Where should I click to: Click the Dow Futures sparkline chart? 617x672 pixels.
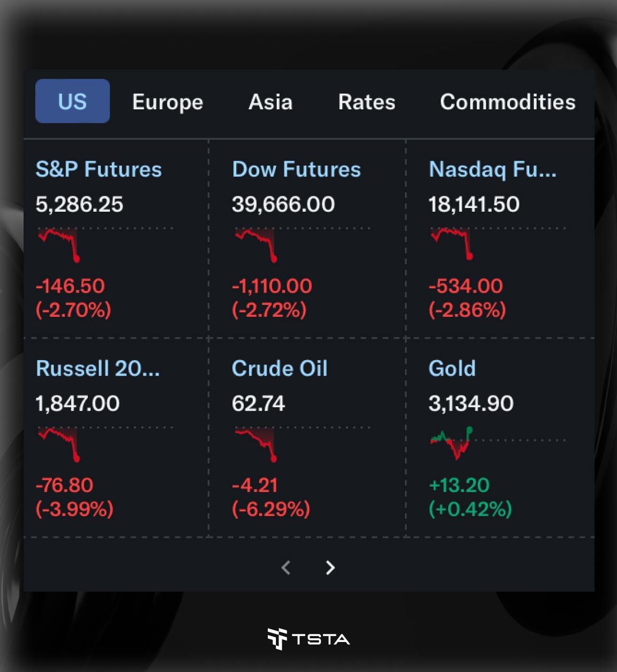(255, 244)
